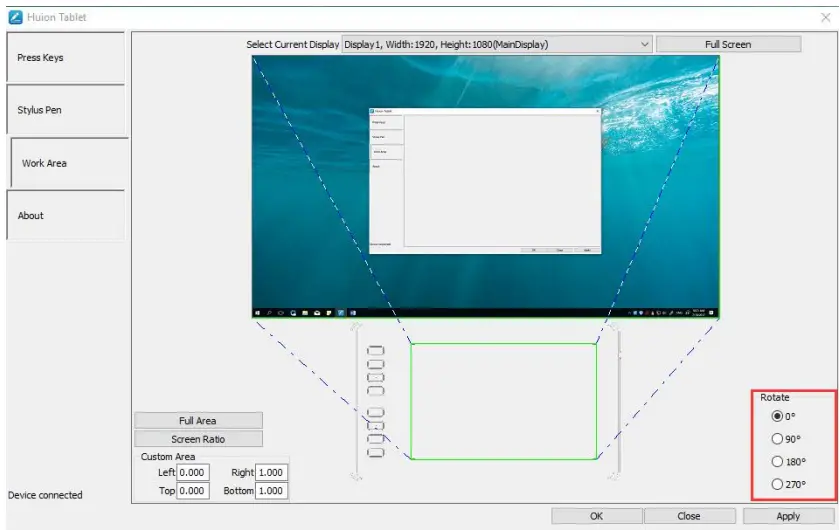Close the Huion Tablet window with X
Viewport: 840px width, 530px height.
point(825,17)
